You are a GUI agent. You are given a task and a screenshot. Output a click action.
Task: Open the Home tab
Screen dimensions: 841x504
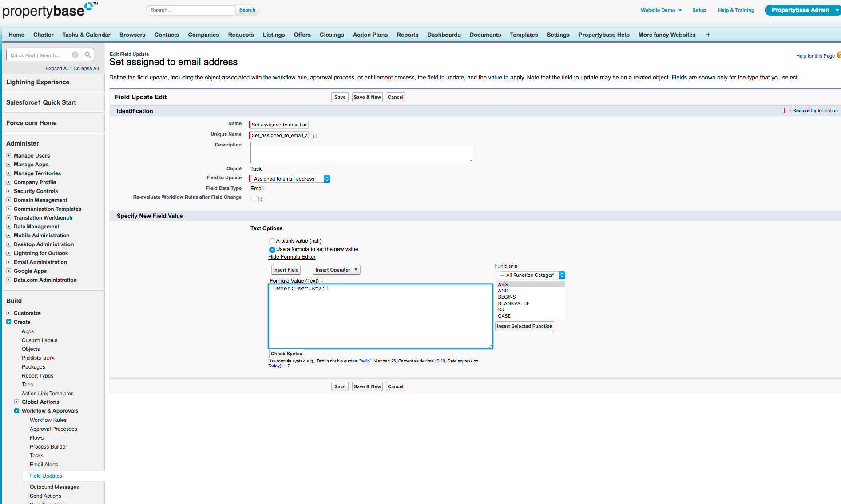[x=16, y=35]
